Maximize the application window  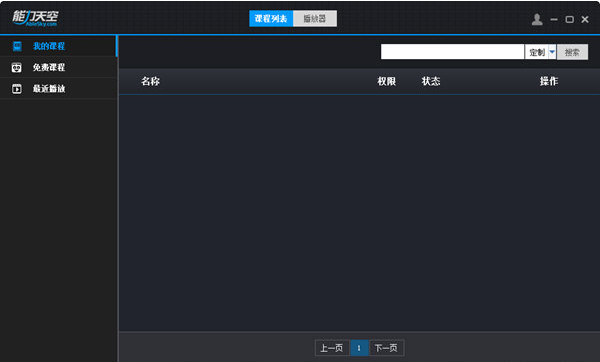click(x=569, y=19)
